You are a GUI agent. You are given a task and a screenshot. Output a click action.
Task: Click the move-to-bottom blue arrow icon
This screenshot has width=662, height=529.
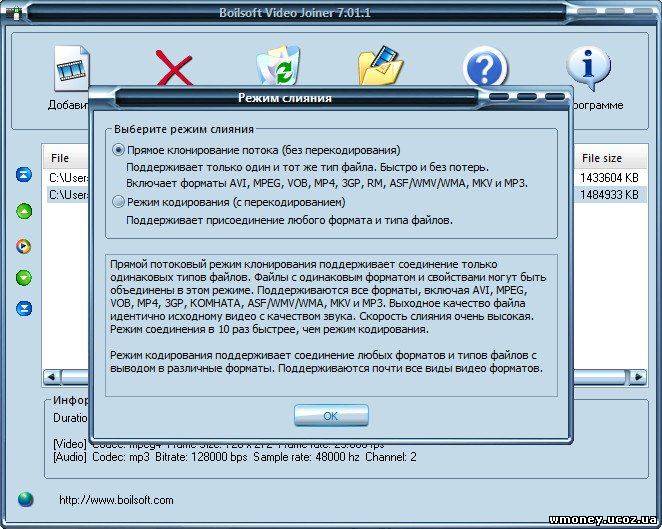tap(24, 309)
